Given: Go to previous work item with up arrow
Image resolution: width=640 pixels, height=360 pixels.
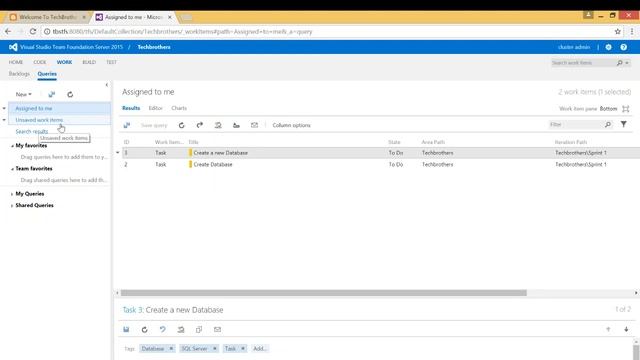Looking at the screenshot, I should pos(608,329).
